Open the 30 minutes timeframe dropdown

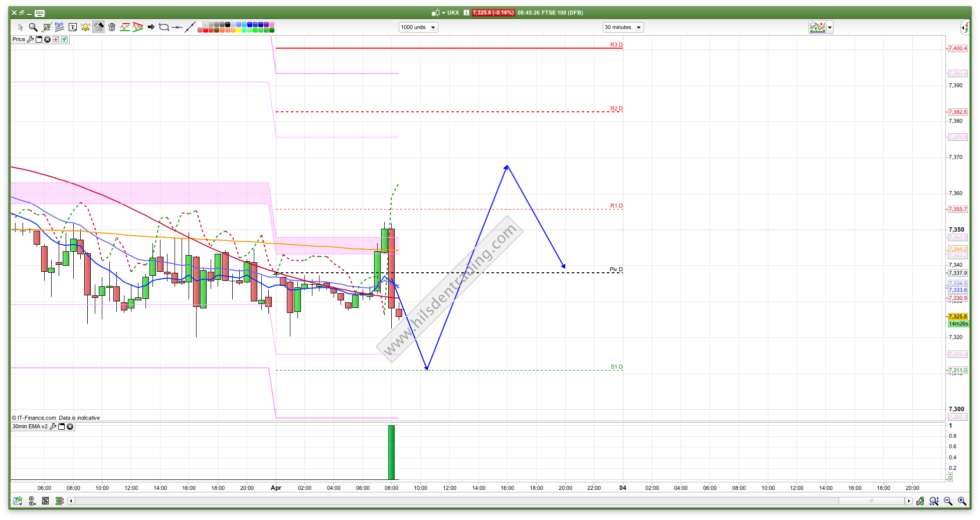point(622,28)
